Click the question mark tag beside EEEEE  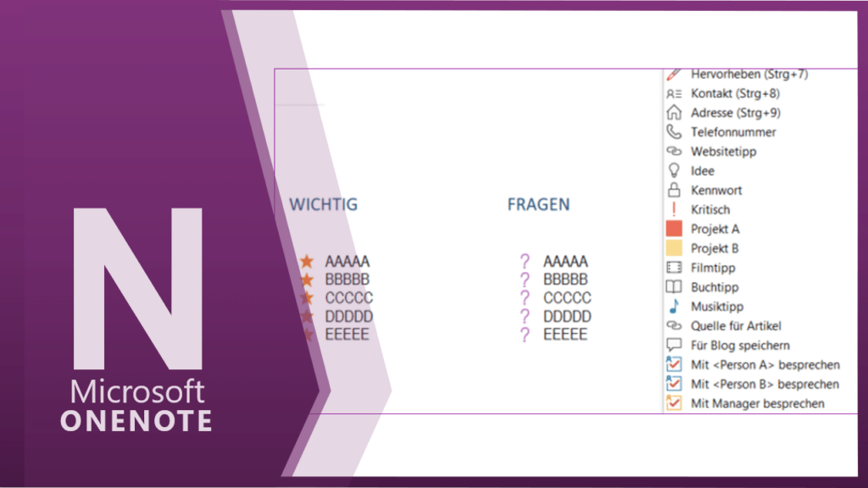click(x=525, y=334)
